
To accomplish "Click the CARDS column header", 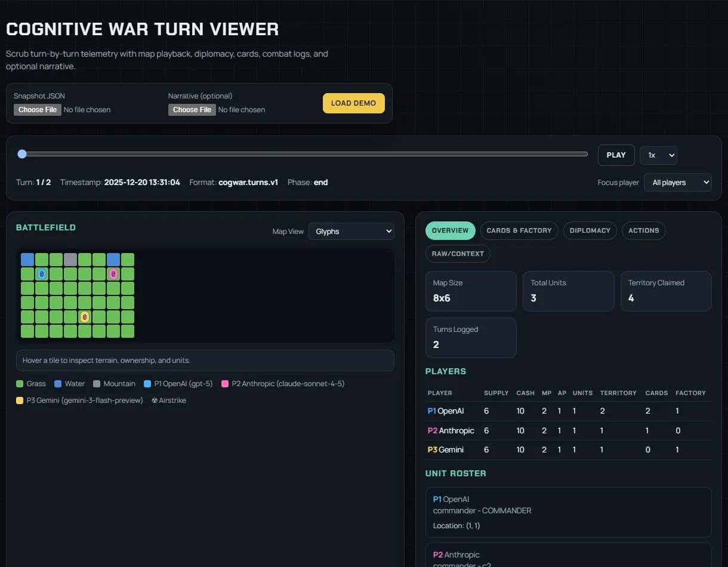I will pyautogui.click(x=656, y=393).
